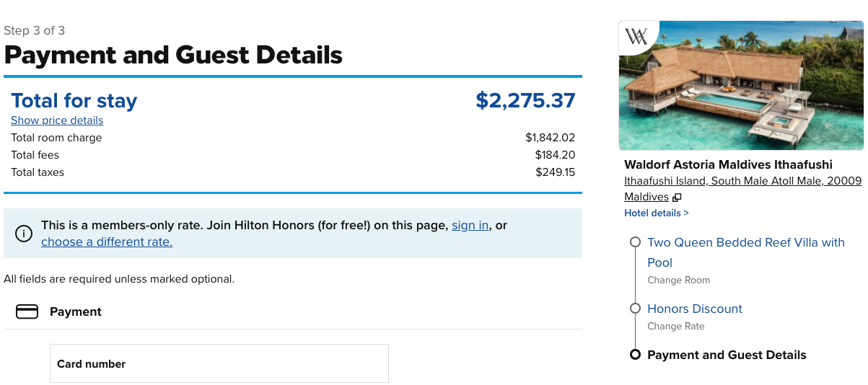This screenshot has height=385, width=868.
Task: Click the Payment section heading
Action: pos(75,311)
